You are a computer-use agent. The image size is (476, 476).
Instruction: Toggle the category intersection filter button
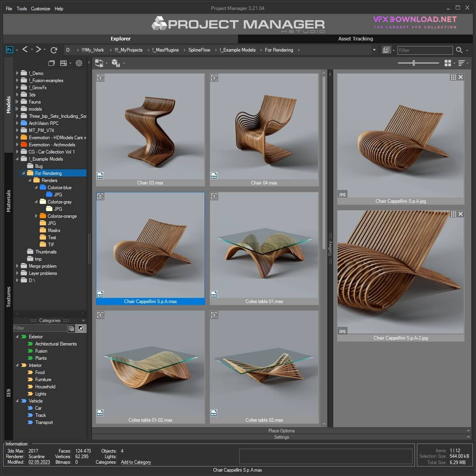coord(81,328)
